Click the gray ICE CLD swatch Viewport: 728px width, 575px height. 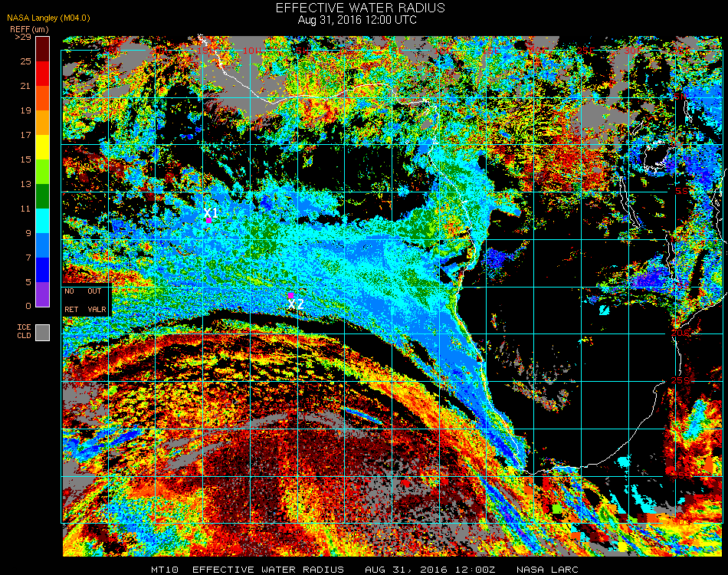tap(42, 333)
